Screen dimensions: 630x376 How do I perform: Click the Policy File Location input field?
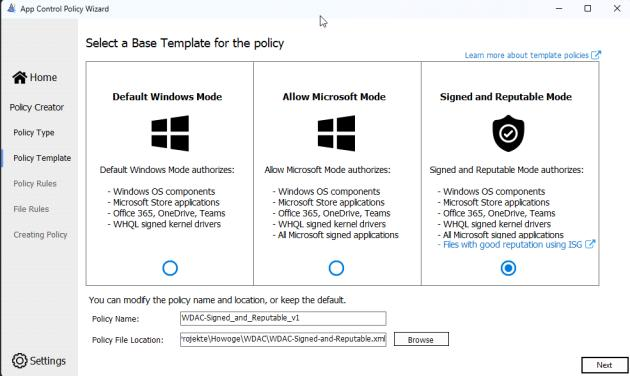pos(283,339)
